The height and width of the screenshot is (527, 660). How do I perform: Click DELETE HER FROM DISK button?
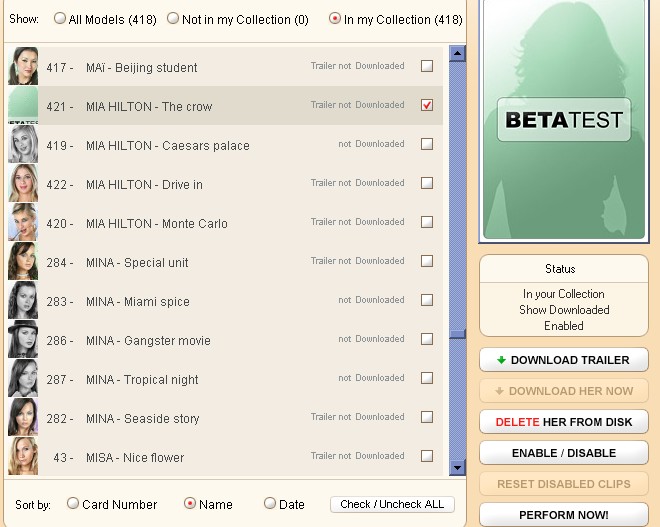564,422
